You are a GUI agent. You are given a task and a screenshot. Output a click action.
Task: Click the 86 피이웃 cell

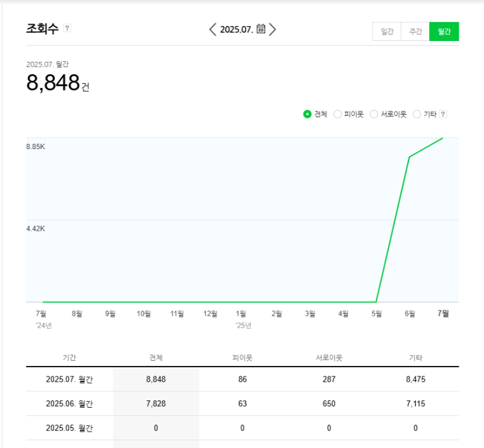point(242,379)
